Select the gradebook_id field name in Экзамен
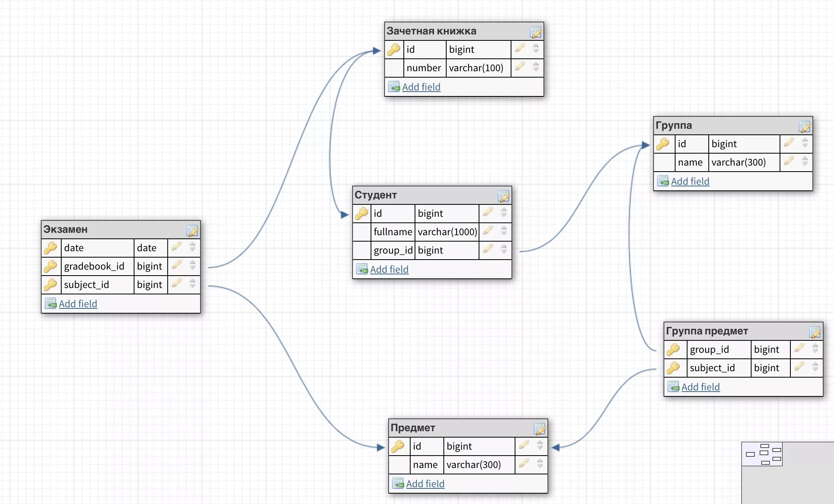Image resolution: width=834 pixels, height=504 pixels. 97,266
